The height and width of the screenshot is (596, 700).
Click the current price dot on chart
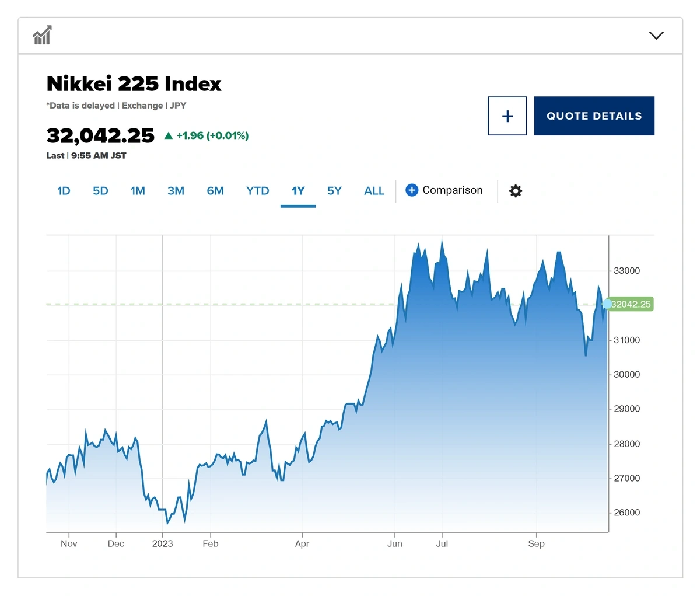point(607,304)
